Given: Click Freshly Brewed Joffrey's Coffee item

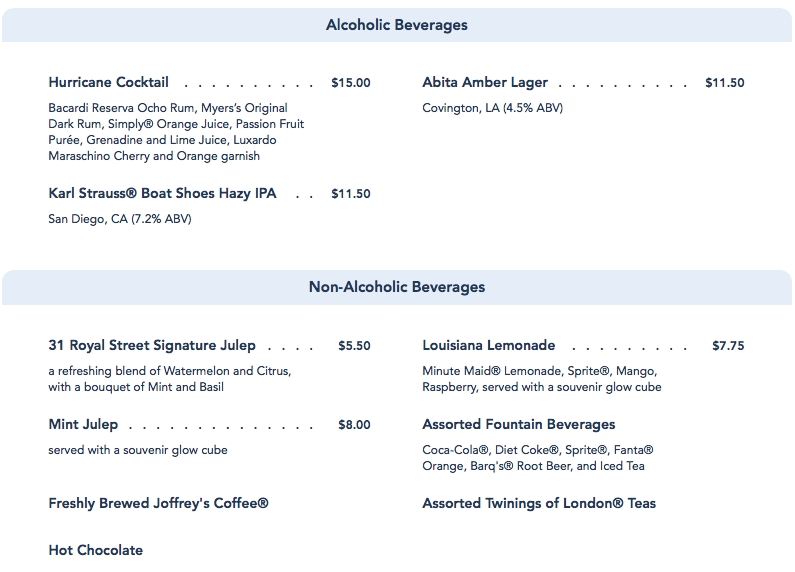Looking at the screenshot, I should click(158, 504).
